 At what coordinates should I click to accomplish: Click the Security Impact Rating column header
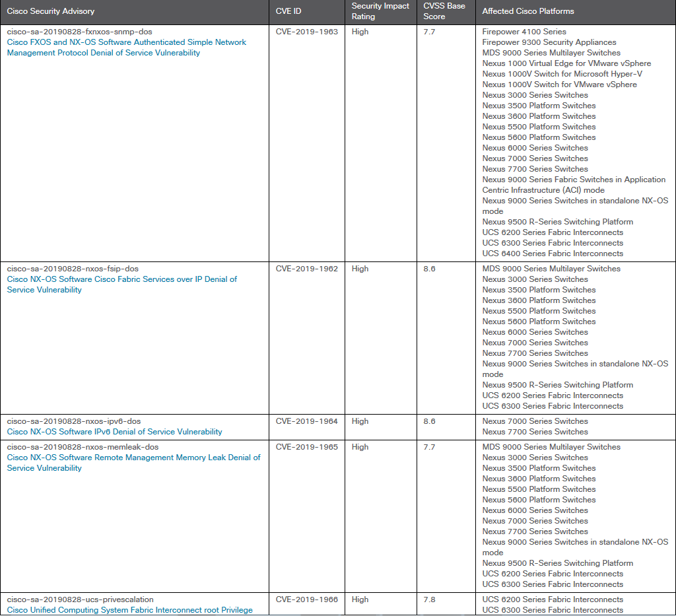tap(380, 11)
